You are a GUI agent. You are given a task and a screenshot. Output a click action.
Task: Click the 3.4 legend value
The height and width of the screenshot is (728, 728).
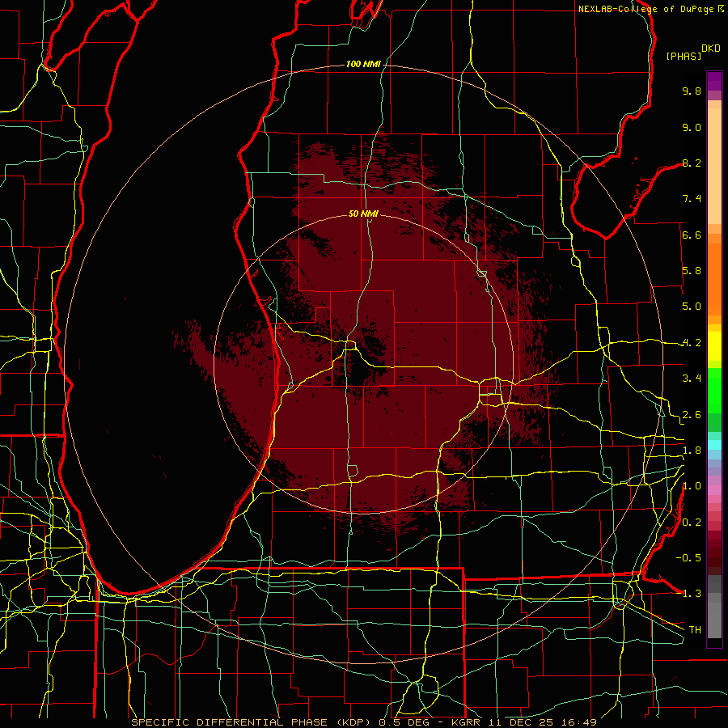[x=692, y=379]
